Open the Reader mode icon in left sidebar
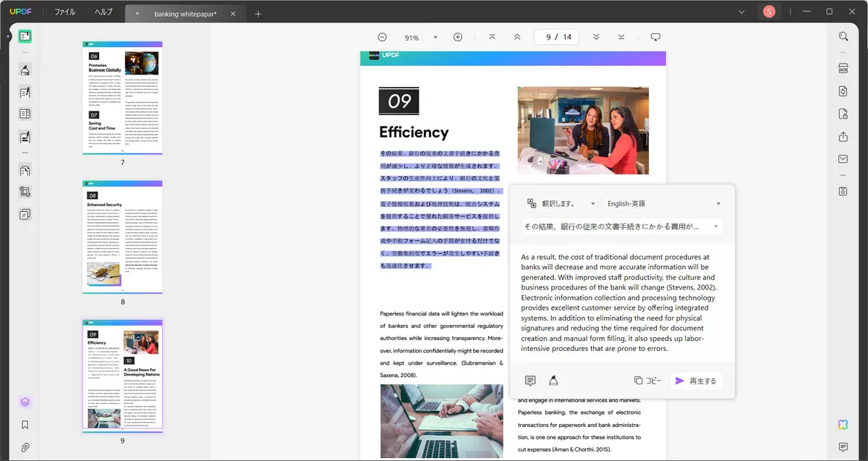This screenshot has height=461, width=868. (25, 36)
